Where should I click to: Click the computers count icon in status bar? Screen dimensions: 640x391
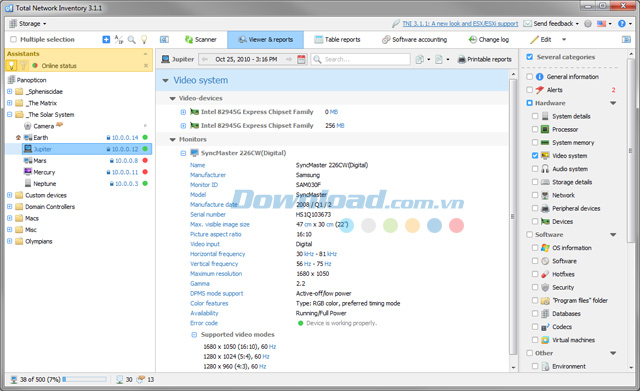(120, 380)
